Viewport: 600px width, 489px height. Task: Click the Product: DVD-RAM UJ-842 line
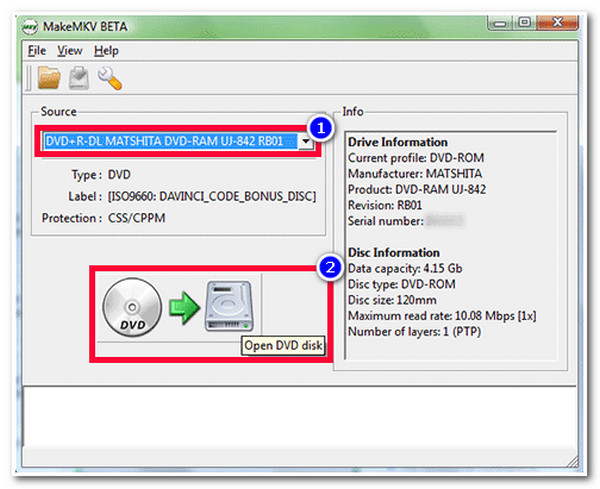click(417, 189)
